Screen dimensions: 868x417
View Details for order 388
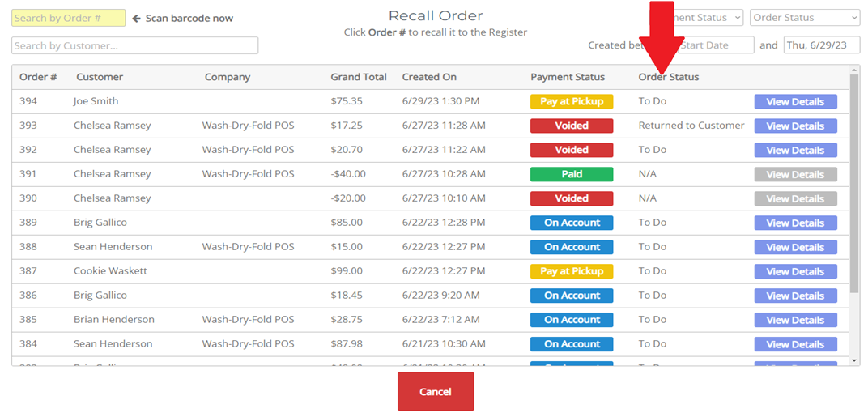pos(795,247)
